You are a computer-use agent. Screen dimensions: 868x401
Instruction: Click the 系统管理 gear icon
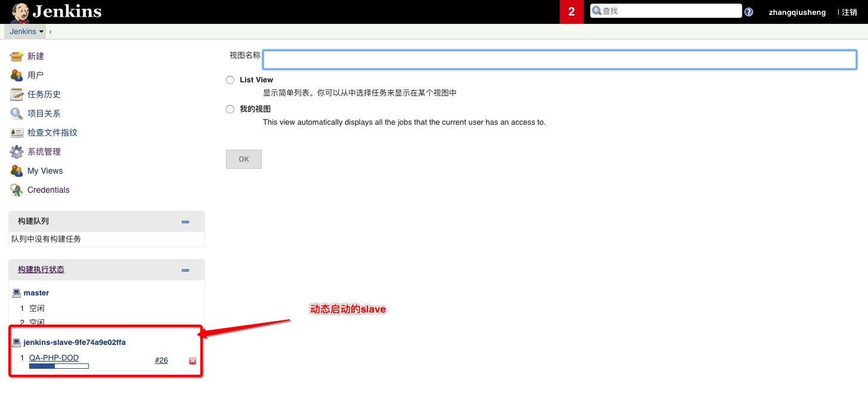point(17,152)
